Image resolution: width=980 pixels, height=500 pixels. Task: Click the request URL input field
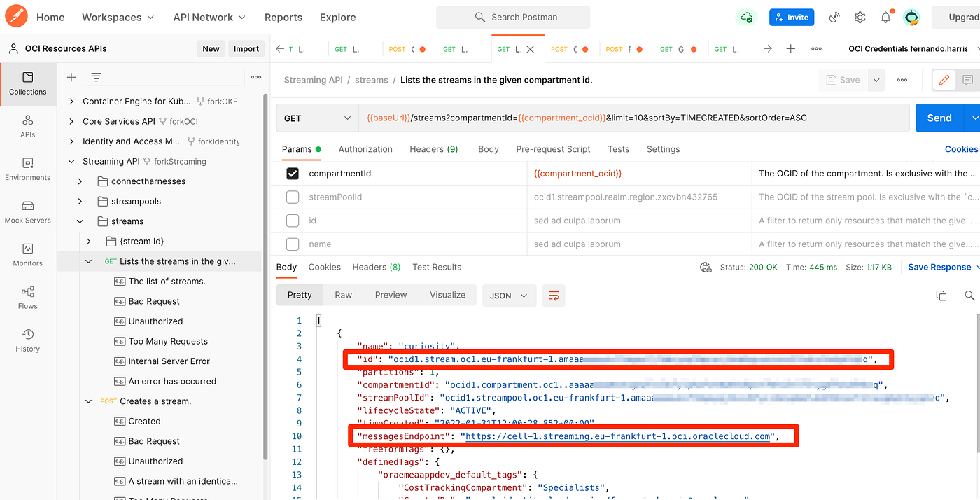pyautogui.click(x=634, y=118)
